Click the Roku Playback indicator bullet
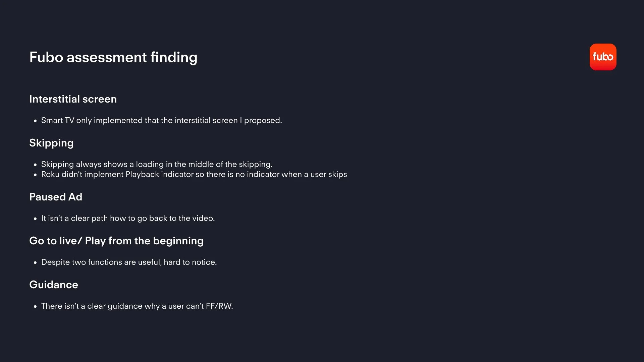The width and height of the screenshot is (644, 362). [x=194, y=174]
